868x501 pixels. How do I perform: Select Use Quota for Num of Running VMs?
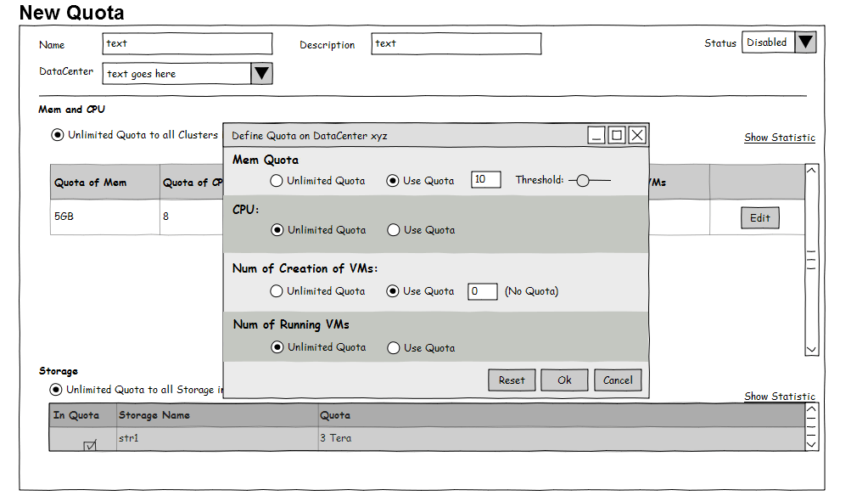394,347
